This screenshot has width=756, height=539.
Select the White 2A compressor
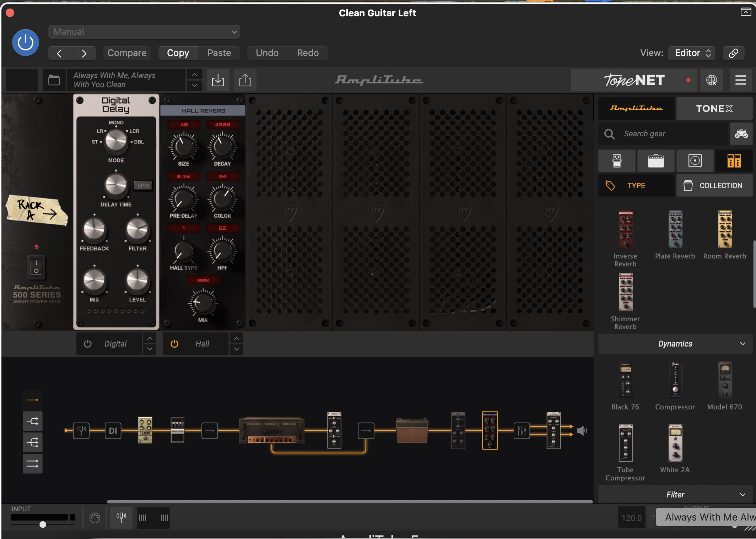675,443
